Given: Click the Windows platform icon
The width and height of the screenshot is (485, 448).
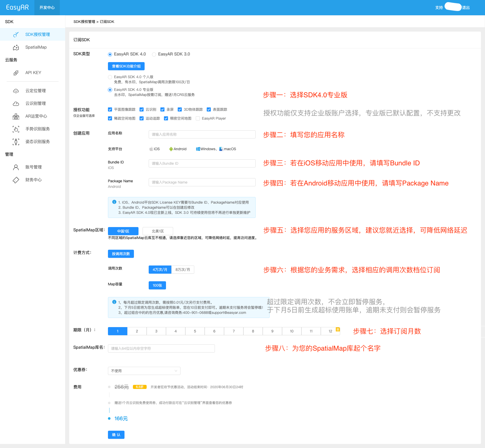Looking at the screenshot, I should [198, 149].
